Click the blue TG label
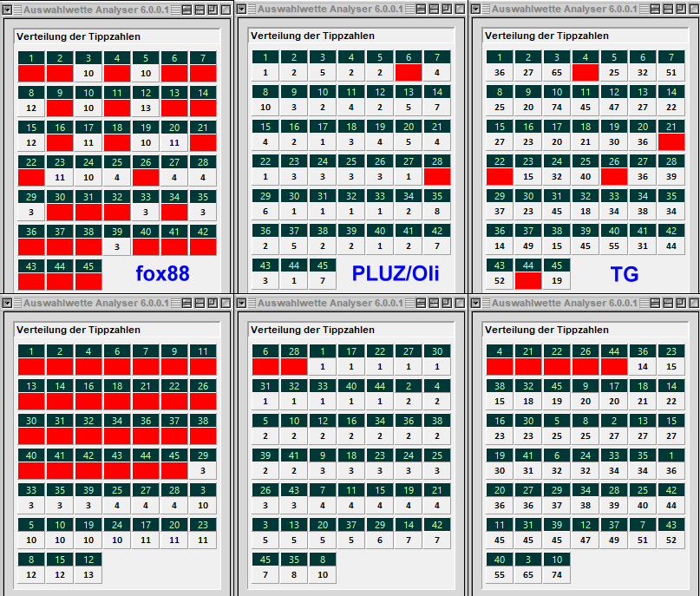700x596 pixels. point(624,274)
